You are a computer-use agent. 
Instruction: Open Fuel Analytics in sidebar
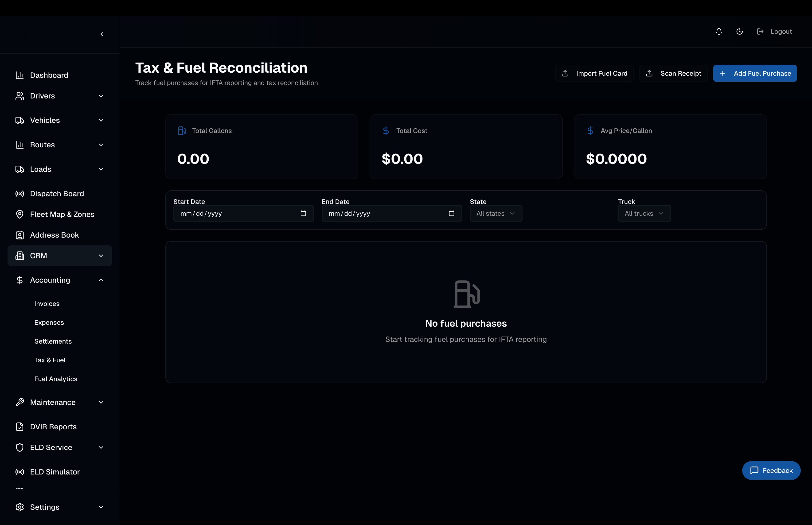pos(56,379)
